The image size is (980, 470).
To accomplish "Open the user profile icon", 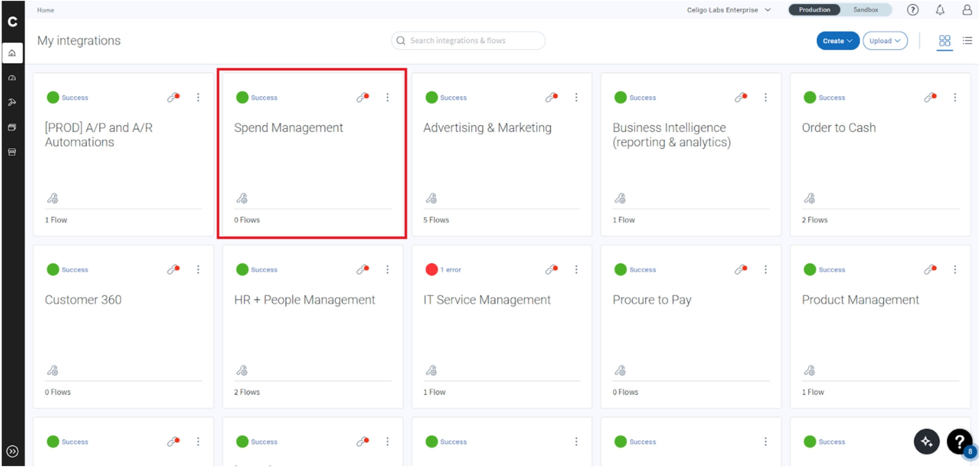I will (967, 10).
